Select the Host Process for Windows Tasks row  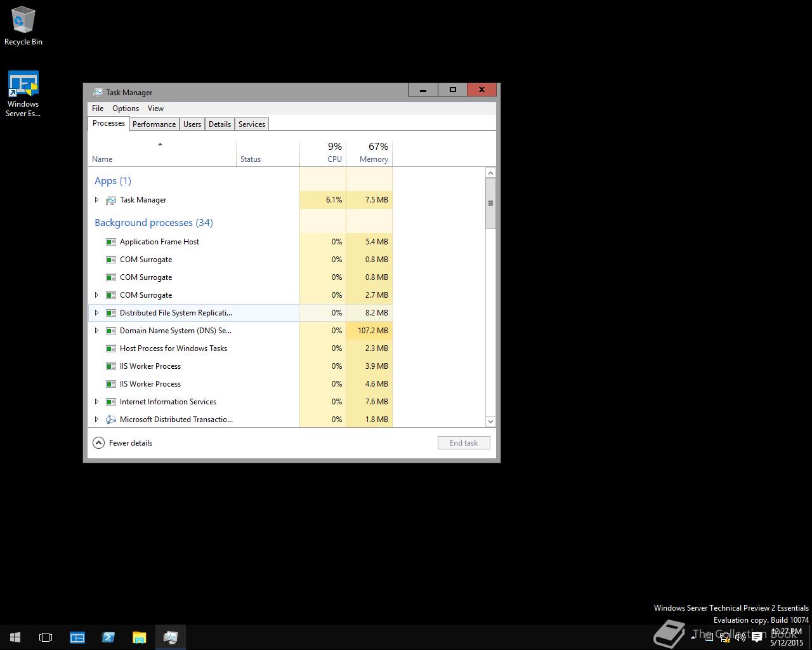[240, 348]
